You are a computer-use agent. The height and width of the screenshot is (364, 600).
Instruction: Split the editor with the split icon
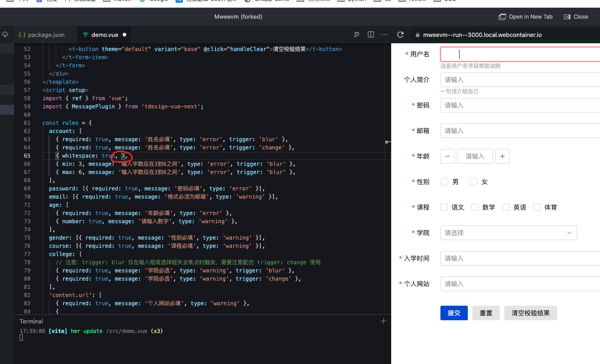(371, 35)
